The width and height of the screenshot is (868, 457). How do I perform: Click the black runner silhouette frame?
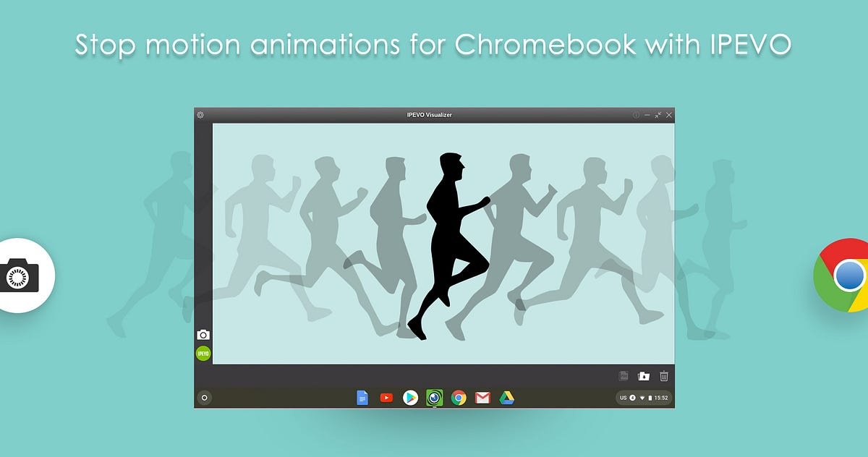pos(448,246)
